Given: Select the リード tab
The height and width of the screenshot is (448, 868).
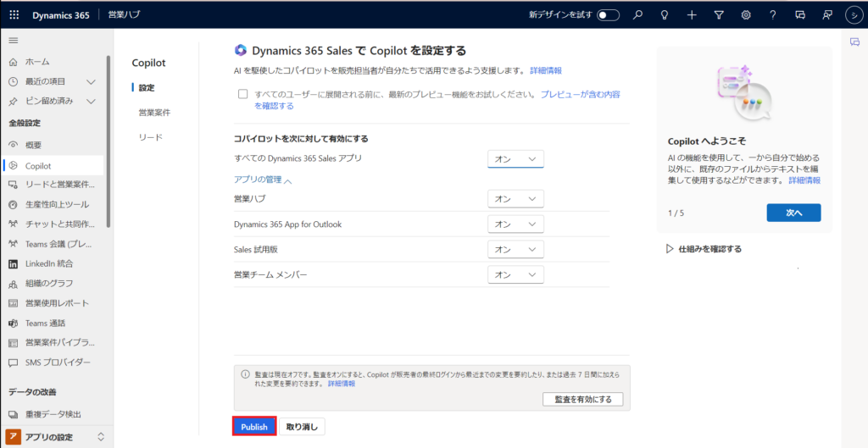Looking at the screenshot, I should [151, 137].
